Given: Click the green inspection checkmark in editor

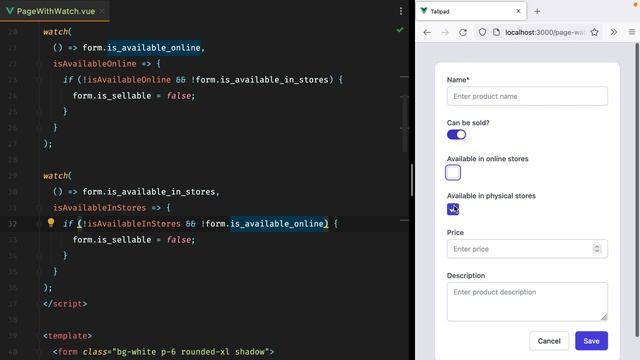Looking at the screenshot, I should click(400, 30).
